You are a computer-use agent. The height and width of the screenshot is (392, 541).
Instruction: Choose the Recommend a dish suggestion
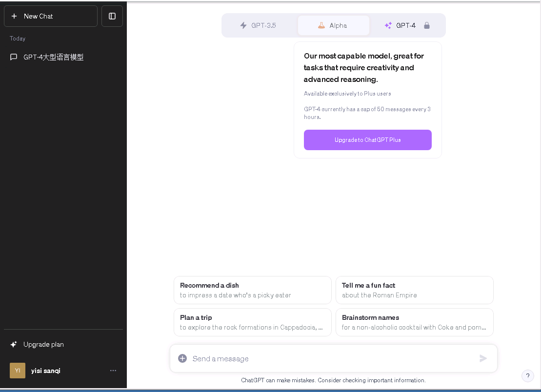click(x=253, y=290)
